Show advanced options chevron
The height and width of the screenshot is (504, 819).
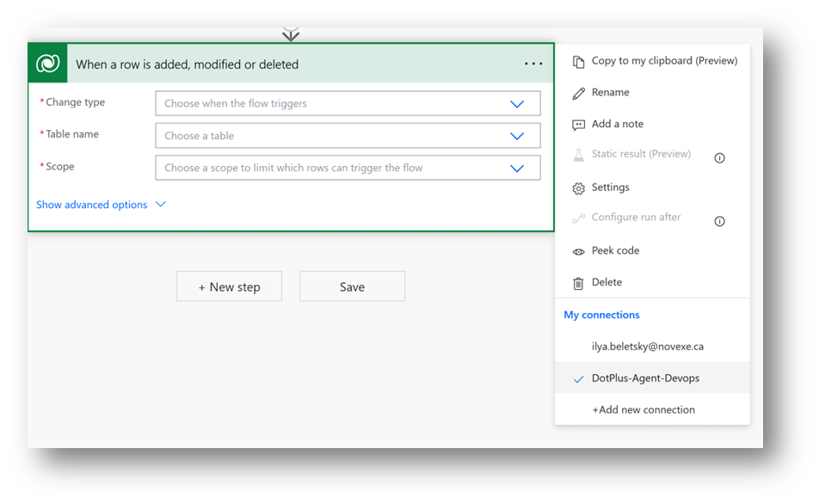click(x=159, y=205)
